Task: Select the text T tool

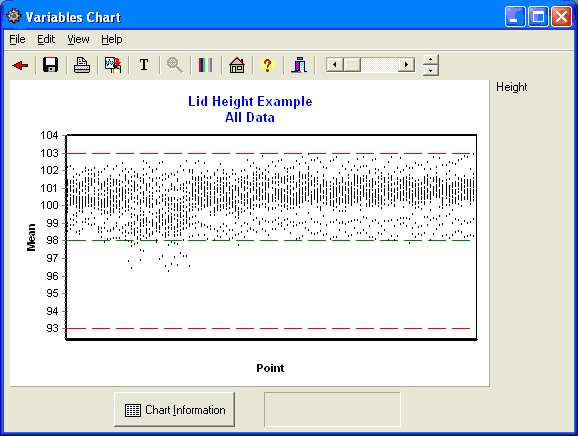Action: (144, 65)
